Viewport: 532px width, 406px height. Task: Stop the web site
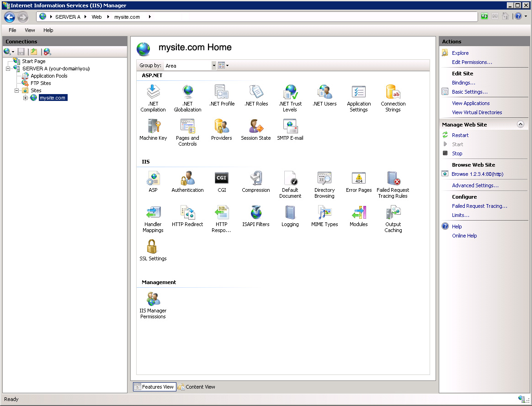click(457, 153)
